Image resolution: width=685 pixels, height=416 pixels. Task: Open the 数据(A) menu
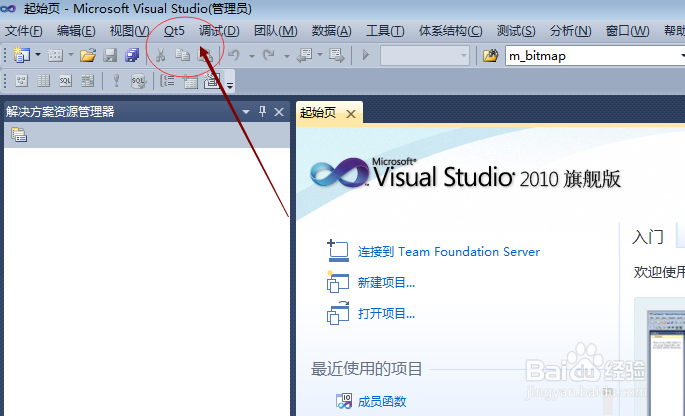332,31
